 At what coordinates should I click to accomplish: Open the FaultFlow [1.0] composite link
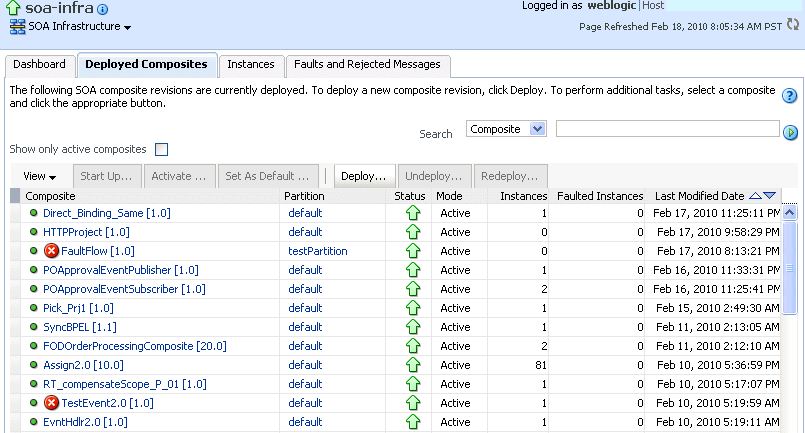(98, 251)
